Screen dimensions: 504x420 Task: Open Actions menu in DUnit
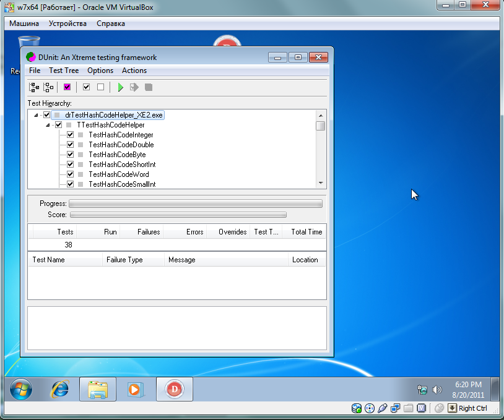tap(134, 71)
